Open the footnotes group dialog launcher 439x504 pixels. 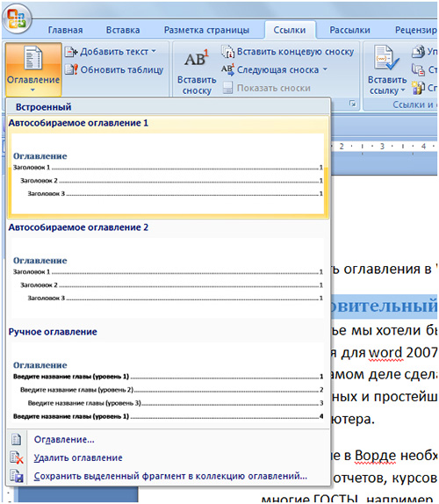pos(353,104)
